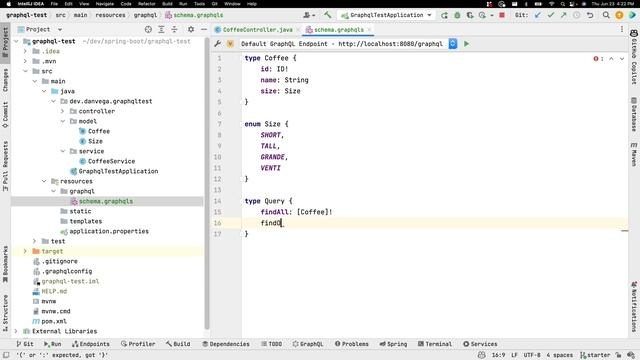This screenshot has height=360, width=640.
Task: Open the Maven tool window
Action: (634, 154)
